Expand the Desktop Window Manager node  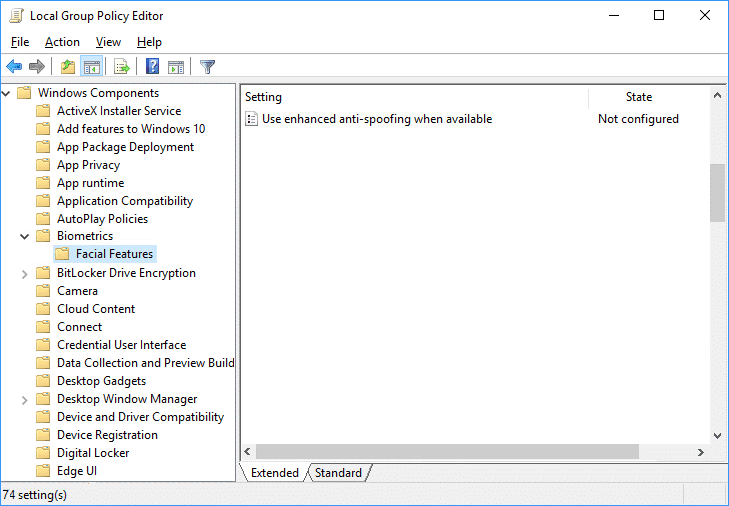point(24,400)
